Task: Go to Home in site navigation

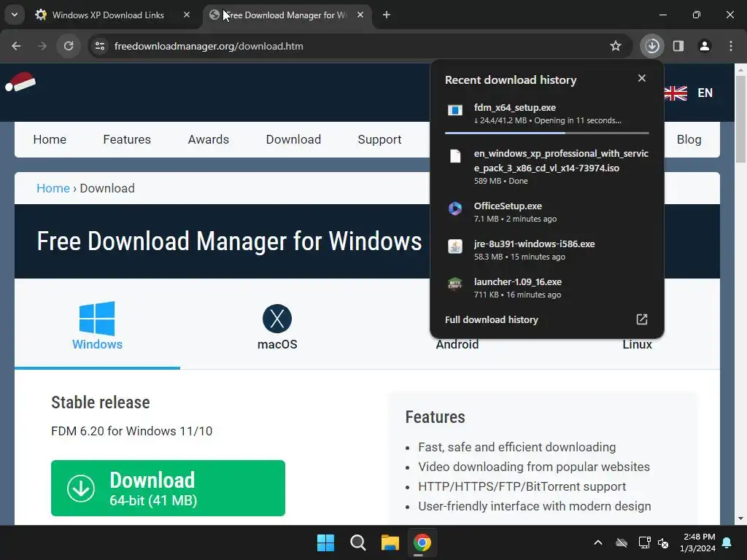Action: tap(50, 139)
